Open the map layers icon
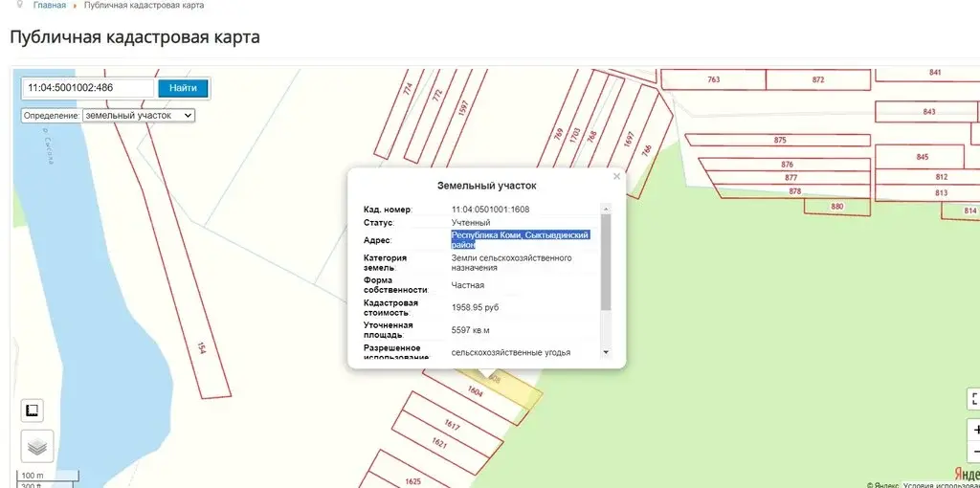This screenshot has height=488, width=980. (37, 446)
